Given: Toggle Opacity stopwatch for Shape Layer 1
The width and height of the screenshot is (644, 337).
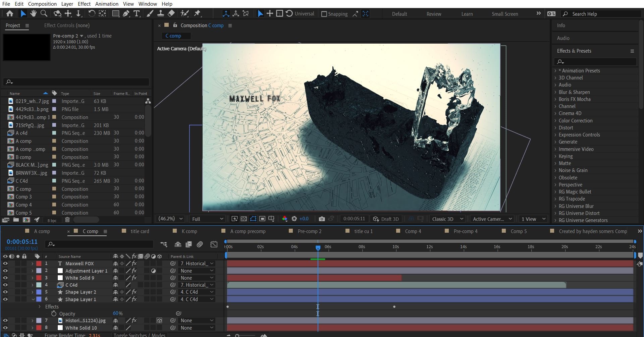Looking at the screenshot, I should coord(54,314).
